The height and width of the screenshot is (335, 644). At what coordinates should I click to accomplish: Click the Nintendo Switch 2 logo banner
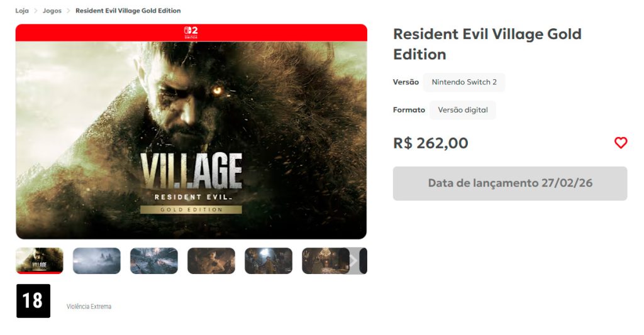coord(191,33)
